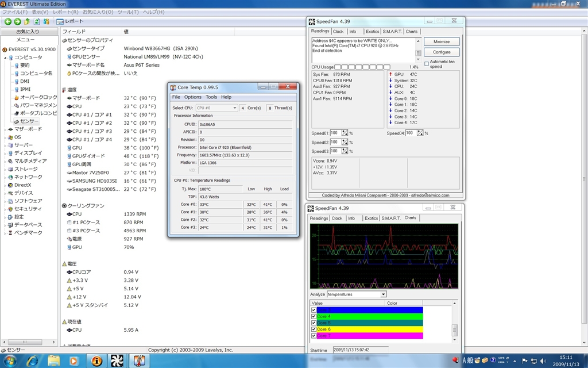The height and width of the screenshot is (368, 588).
Task: Expand the マザーボード tree node
Action: point(5,129)
